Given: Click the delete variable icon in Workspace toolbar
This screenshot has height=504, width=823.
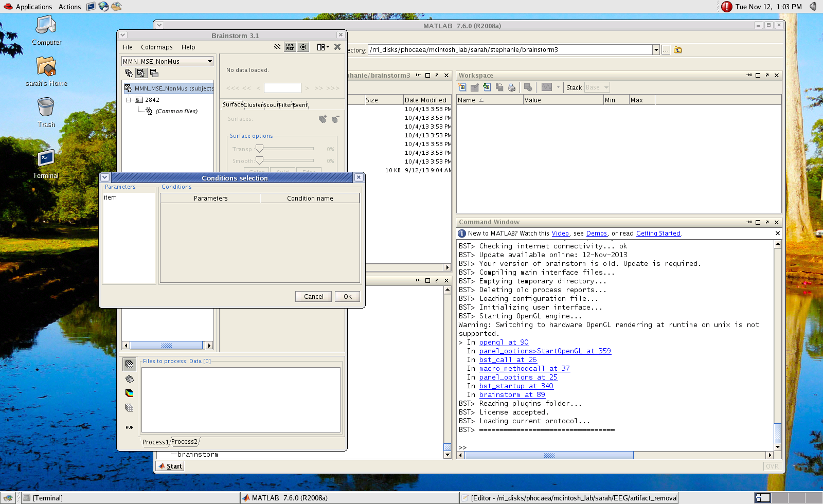Looking at the screenshot, I should tap(528, 87).
